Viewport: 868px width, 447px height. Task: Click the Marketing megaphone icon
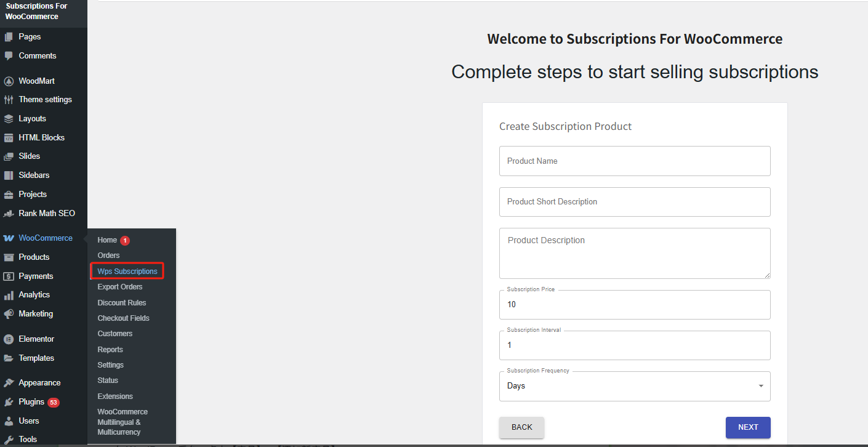tap(9, 314)
